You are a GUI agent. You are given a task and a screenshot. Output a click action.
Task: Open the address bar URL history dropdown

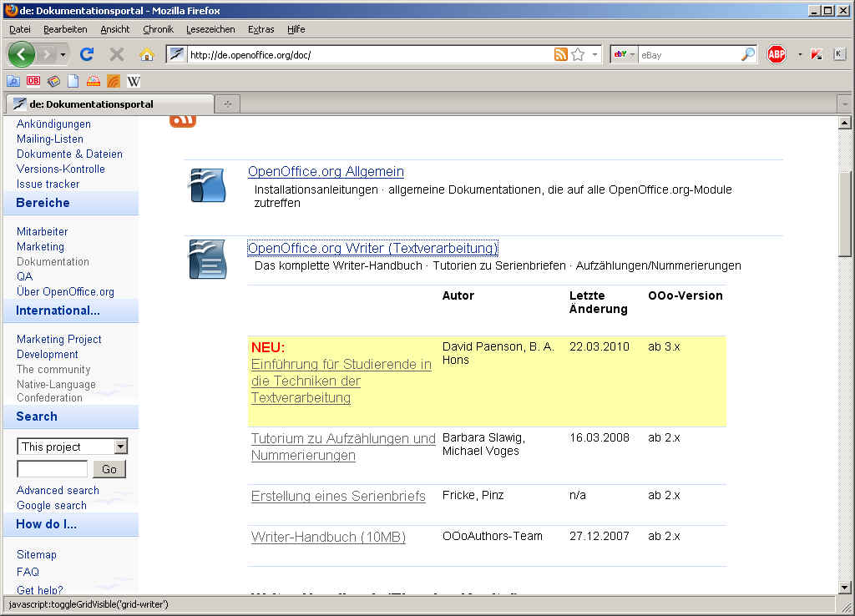[594, 54]
